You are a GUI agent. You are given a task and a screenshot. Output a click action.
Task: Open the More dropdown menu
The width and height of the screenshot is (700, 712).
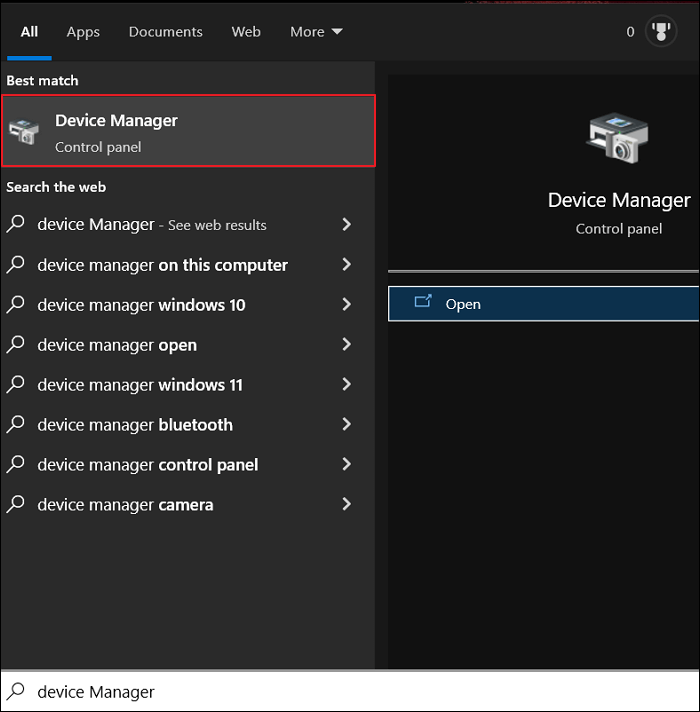click(316, 32)
